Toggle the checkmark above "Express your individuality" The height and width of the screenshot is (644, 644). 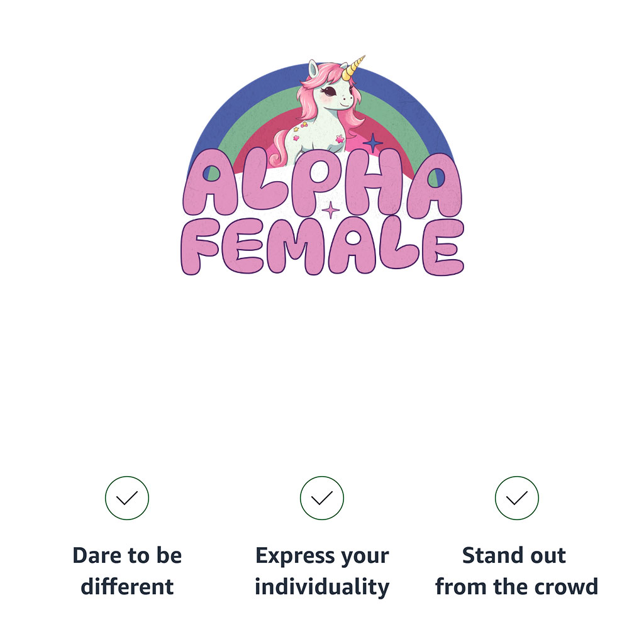[321, 498]
